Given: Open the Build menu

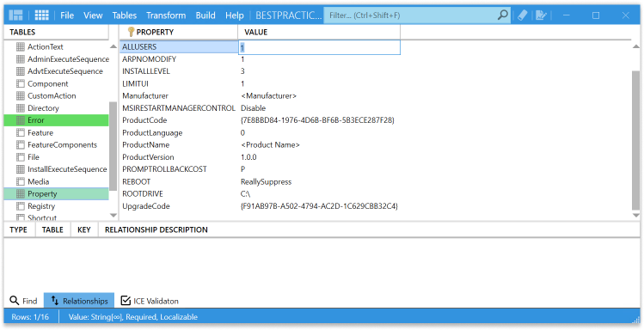Looking at the screenshot, I should click(x=205, y=15).
